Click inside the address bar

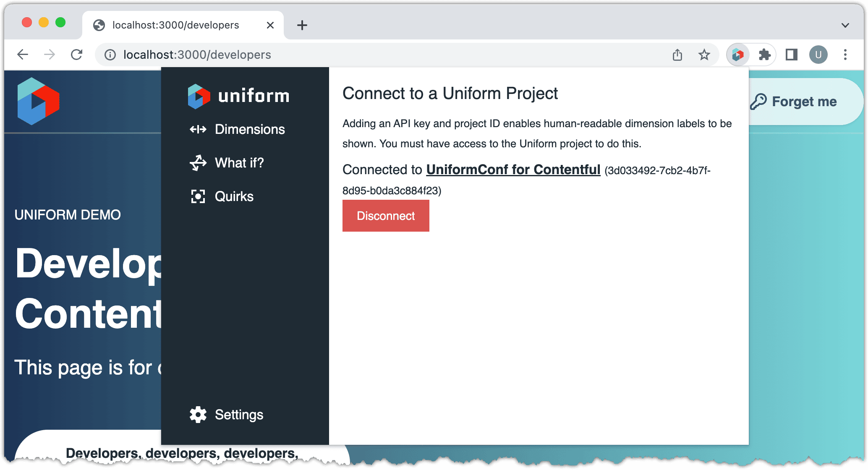378,55
